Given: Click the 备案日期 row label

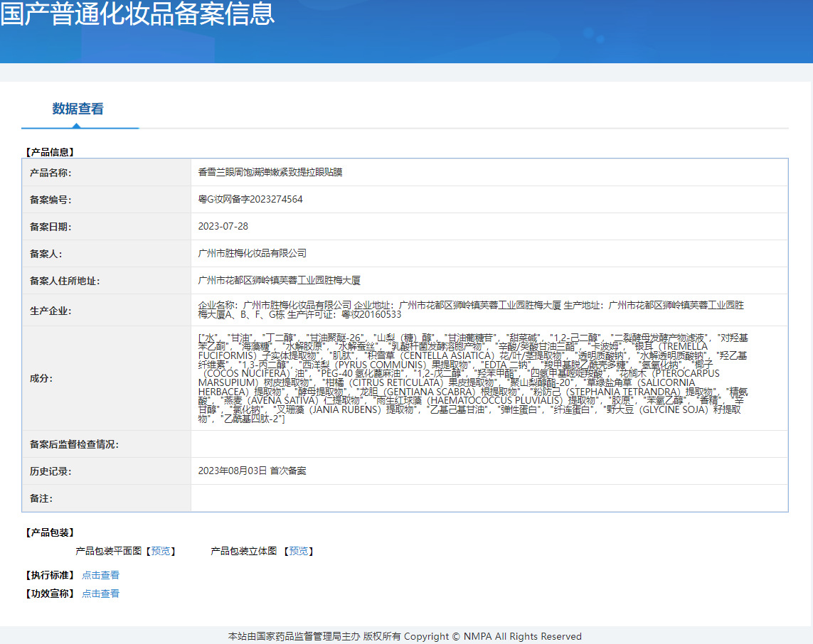Looking at the screenshot, I should [51, 227].
